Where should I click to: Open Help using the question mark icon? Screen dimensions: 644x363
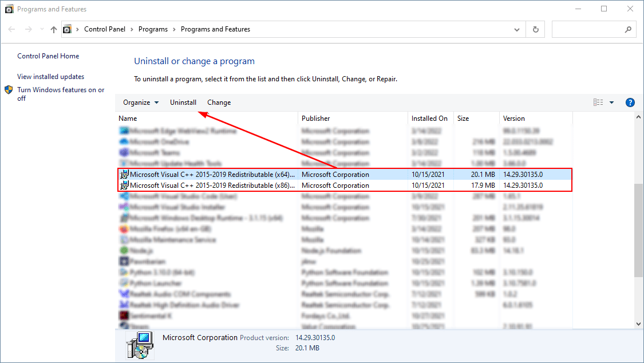pyautogui.click(x=630, y=102)
